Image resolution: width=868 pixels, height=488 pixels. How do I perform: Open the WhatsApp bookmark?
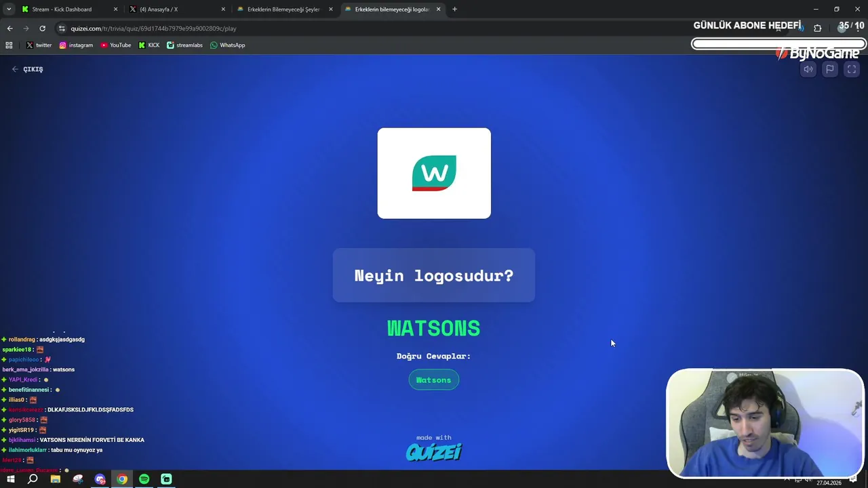click(x=228, y=45)
